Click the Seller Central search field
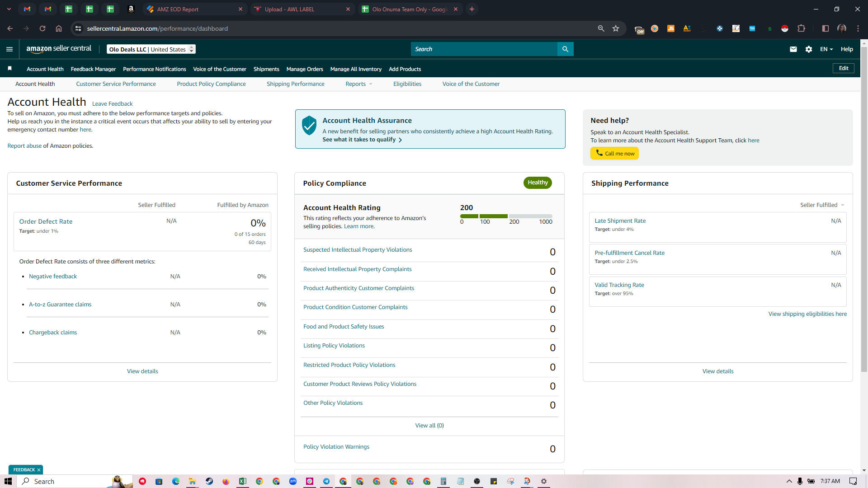The image size is (868, 488). coord(484,49)
